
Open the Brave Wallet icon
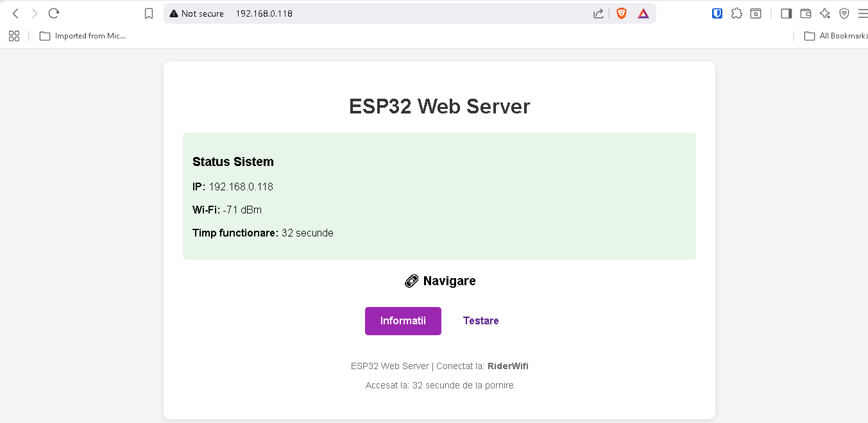806,13
